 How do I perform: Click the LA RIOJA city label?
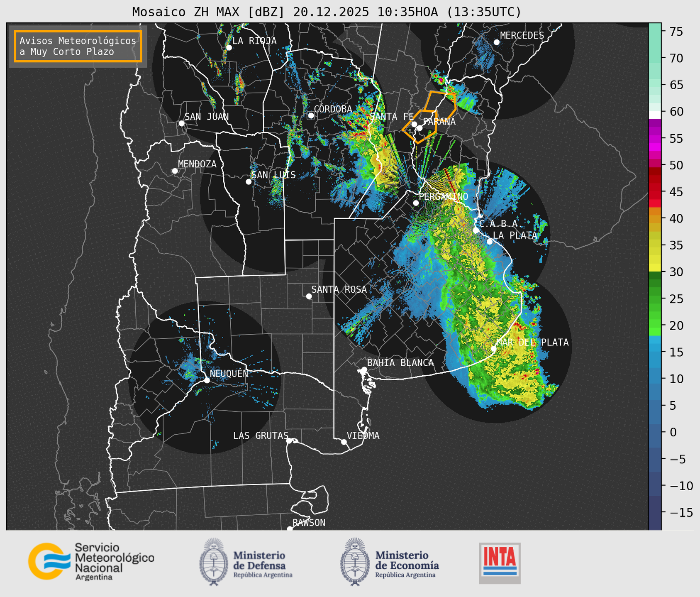[x=254, y=41]
